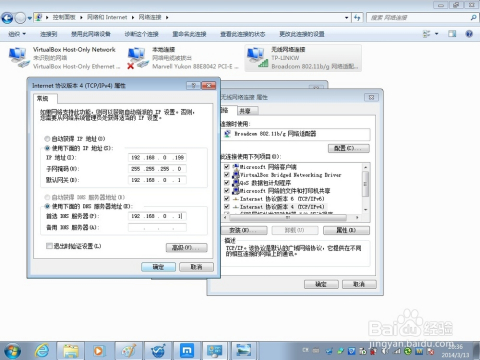Open the picture viewer taskbar icon
480x360 pixels.
pos(243,351)
